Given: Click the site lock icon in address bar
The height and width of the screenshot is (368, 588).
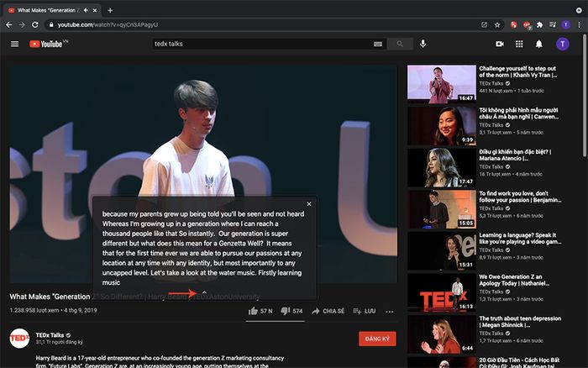Looking at the screenshot, I should click(x=51, y=24).
